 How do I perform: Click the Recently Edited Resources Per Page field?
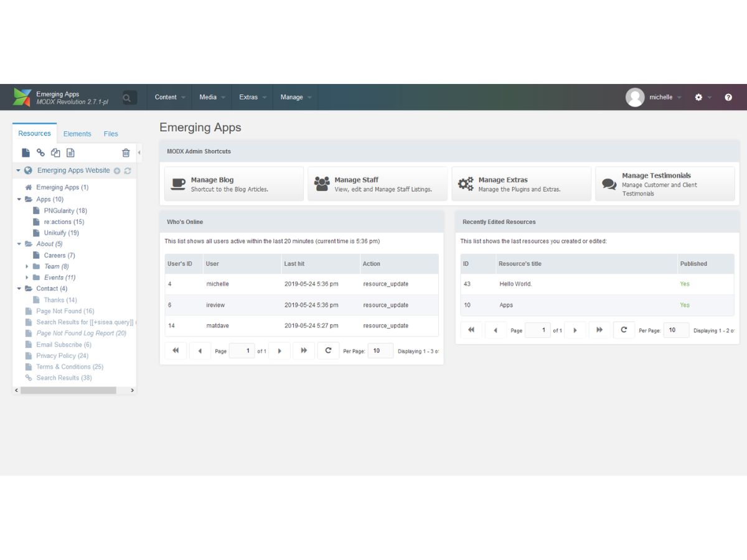[676, 330]
